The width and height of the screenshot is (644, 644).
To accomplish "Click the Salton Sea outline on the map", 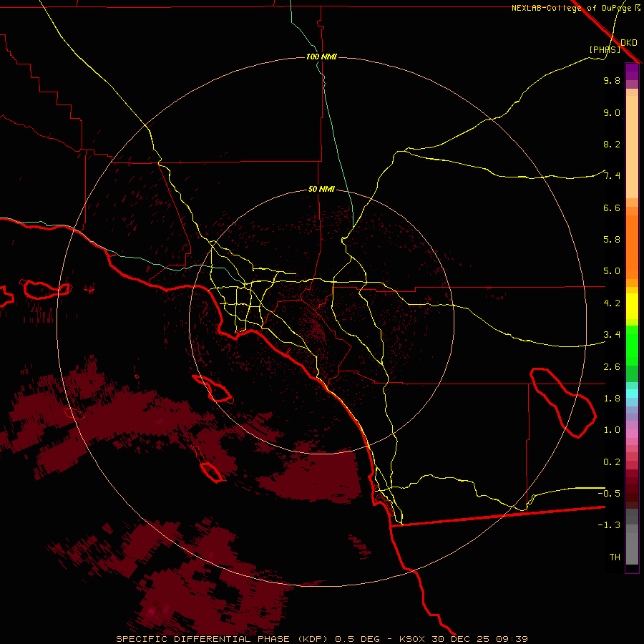I will click(x=562, y=403).
